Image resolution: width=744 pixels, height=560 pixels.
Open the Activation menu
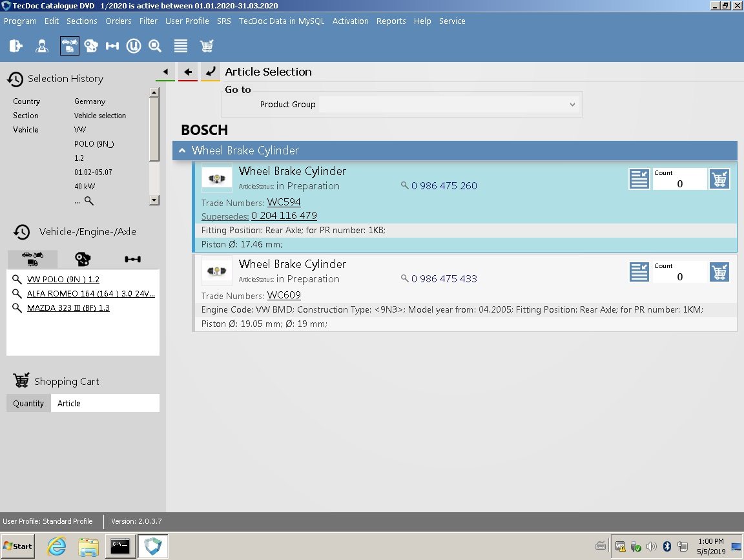point(350,21)
